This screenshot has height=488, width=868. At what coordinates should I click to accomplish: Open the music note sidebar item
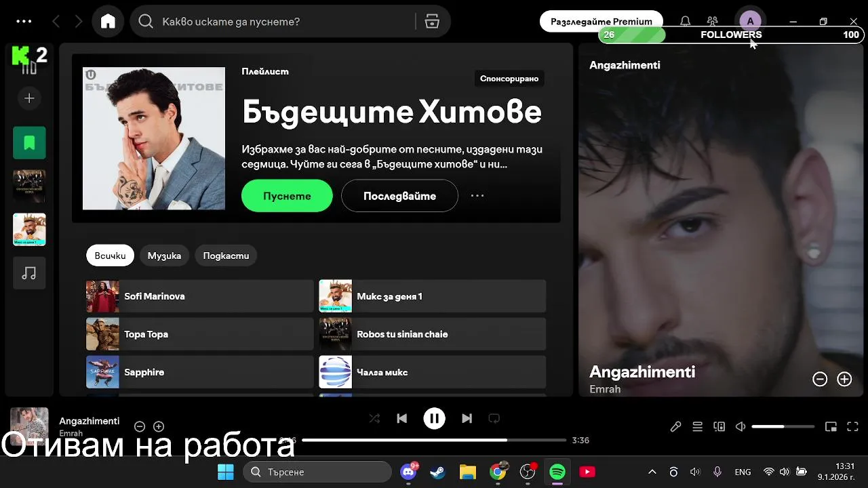coord(29,273)
